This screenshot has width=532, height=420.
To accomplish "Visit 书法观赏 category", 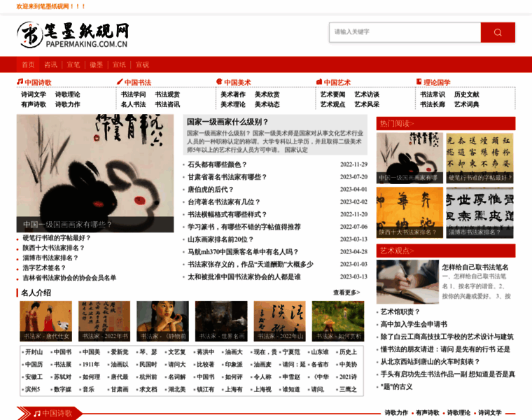I will (x=167, y=94).
